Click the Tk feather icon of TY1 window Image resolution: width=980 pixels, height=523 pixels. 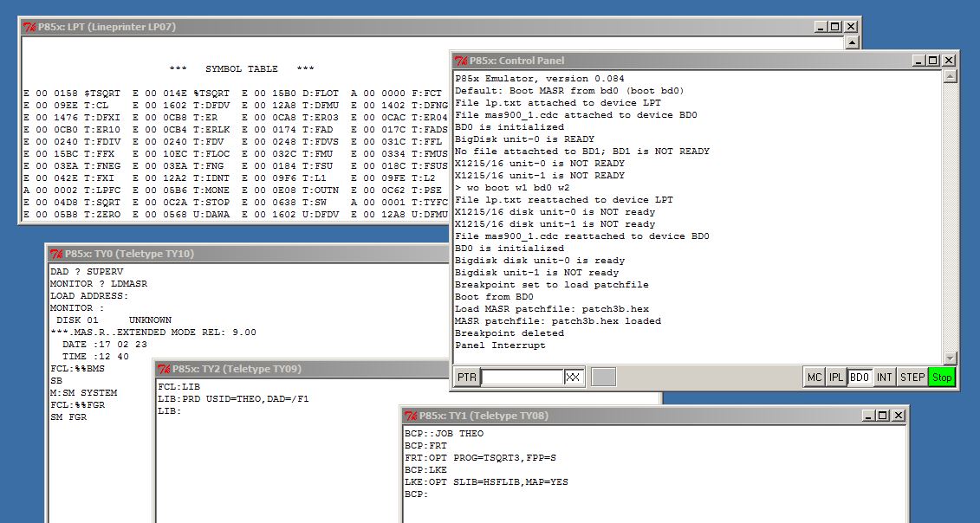pos(411,416)
